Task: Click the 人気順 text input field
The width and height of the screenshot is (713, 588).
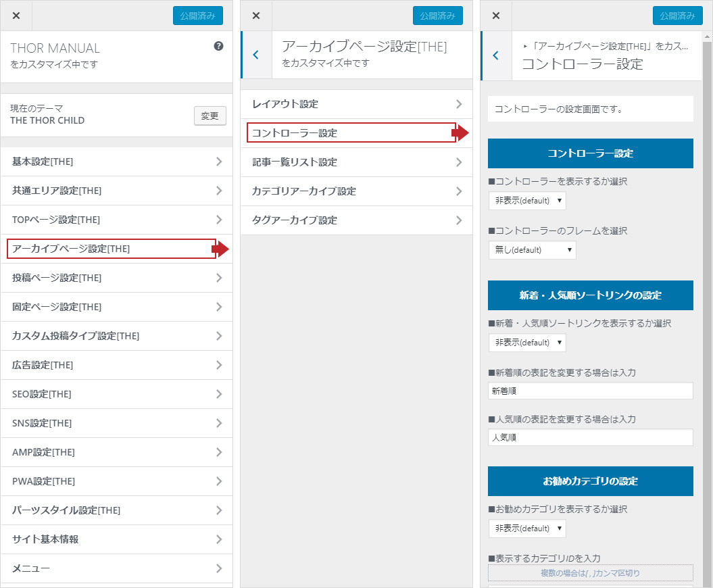Action: tap(590, 437)
